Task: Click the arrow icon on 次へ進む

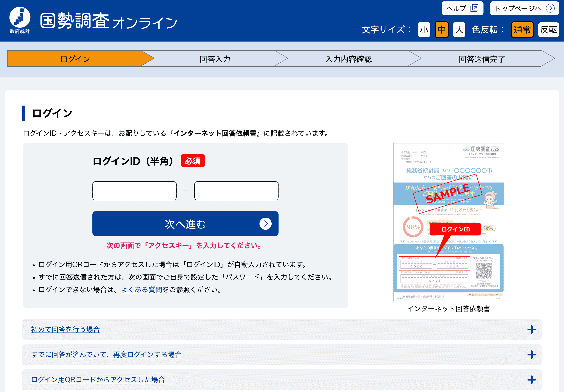Action: 265,224
